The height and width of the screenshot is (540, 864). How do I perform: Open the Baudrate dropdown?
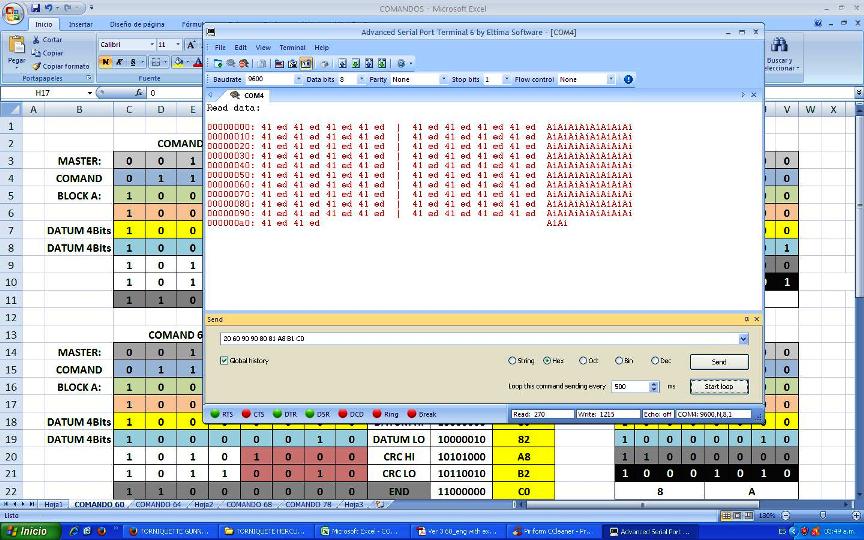[298, 79]
